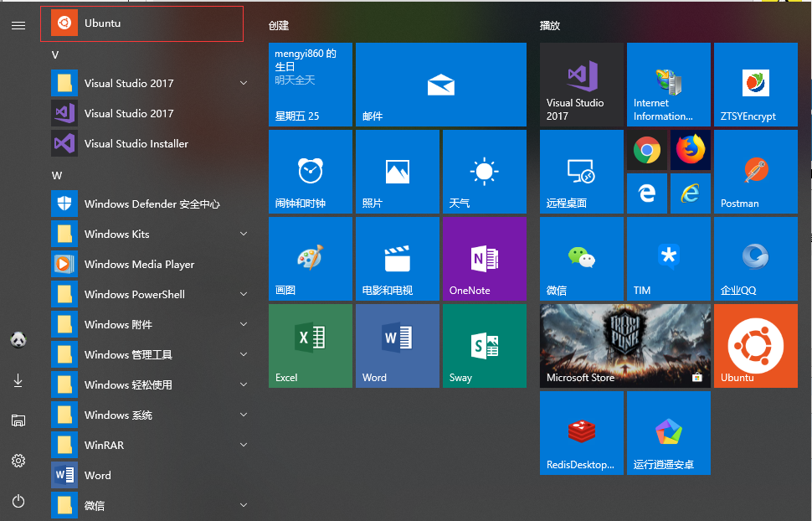Image resolution: width=812 pixels, height=521 pixels.
Task: Launch Visual Studio 2017 app from list
Action: point(150,114)
